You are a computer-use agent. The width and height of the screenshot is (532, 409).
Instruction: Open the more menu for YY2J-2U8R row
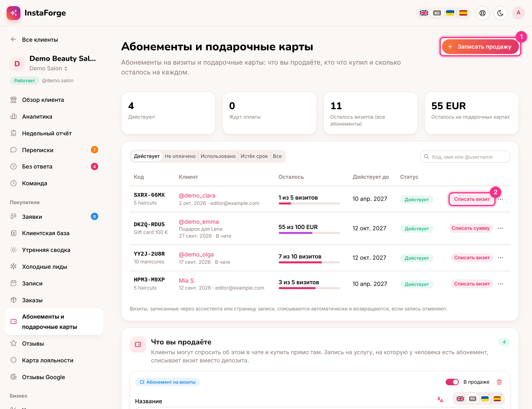500,258
